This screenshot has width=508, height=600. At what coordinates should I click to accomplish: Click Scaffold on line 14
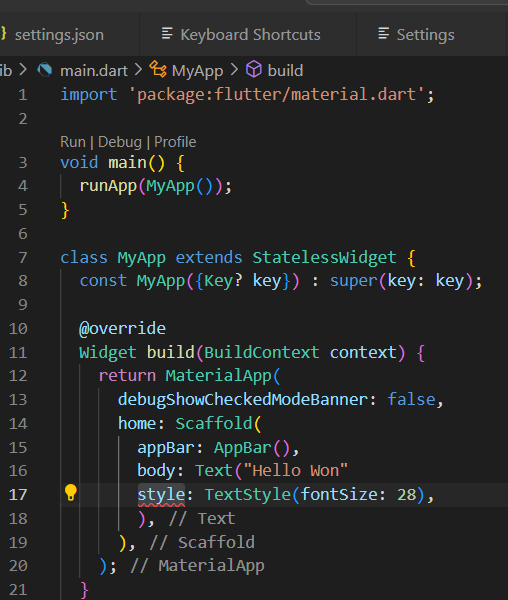(x=214, y=424)
